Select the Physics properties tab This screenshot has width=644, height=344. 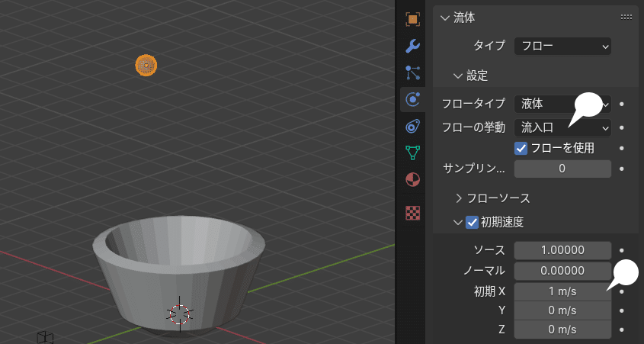(x=412, y=99)
